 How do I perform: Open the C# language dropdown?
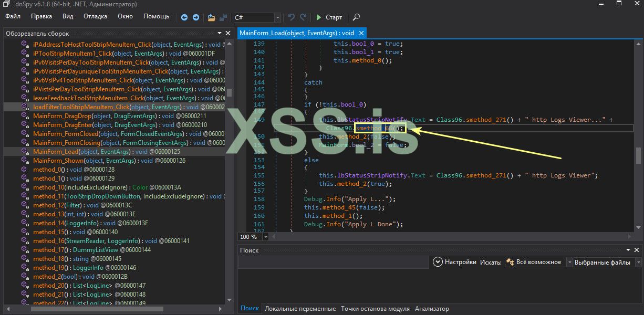click(x=277, y=17)
